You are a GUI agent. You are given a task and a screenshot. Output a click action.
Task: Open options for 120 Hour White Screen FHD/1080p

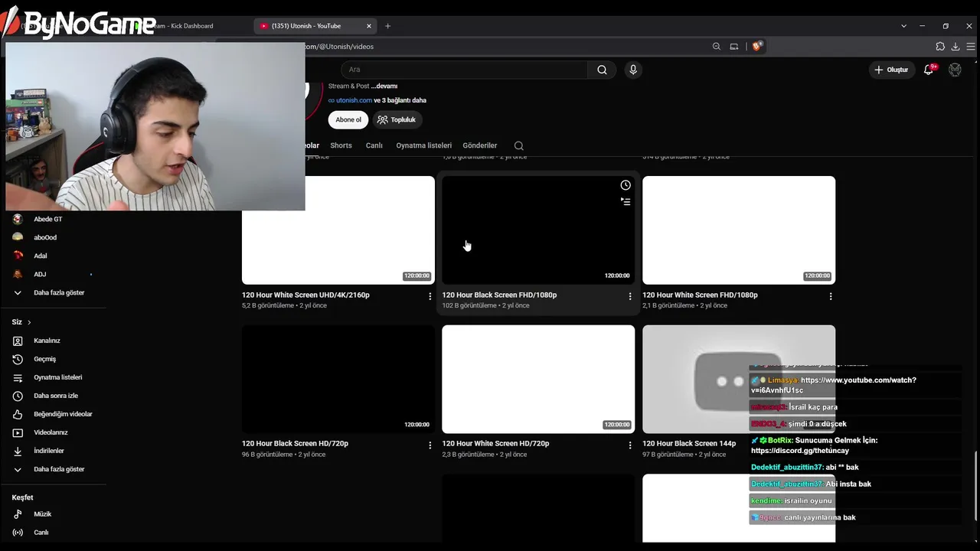point(831,296)
